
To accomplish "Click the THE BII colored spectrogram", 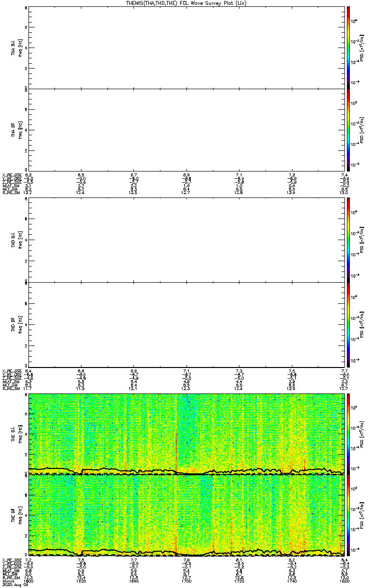I will (x=186, y=515).
